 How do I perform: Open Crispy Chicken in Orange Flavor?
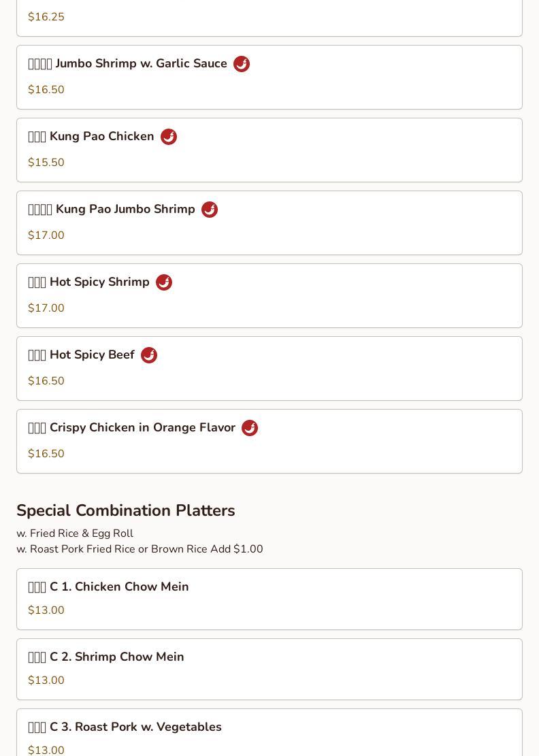pos(142,428)
